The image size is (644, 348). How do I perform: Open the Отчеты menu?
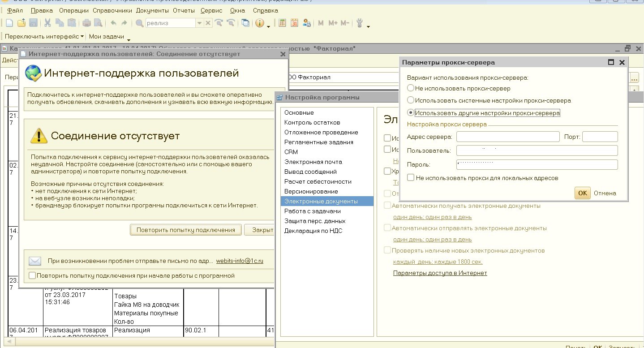click(184, 10)
